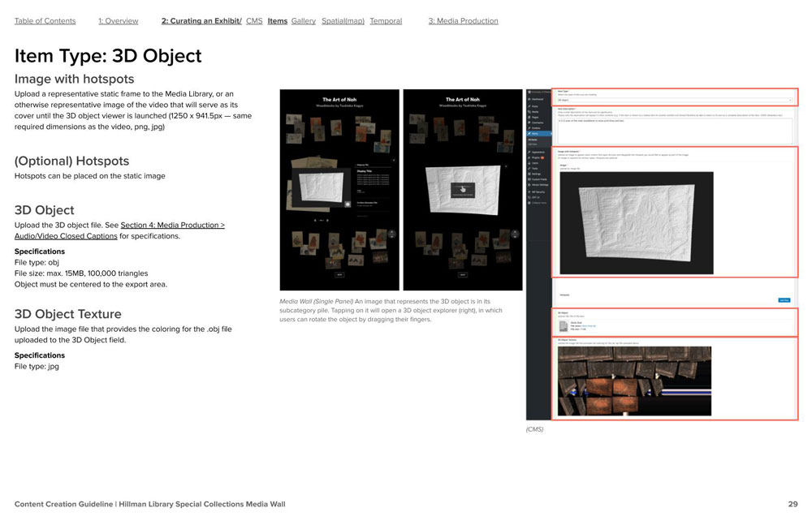Follow the Section 4: Media Production > link
812x525 pixels.
point(172,225)
